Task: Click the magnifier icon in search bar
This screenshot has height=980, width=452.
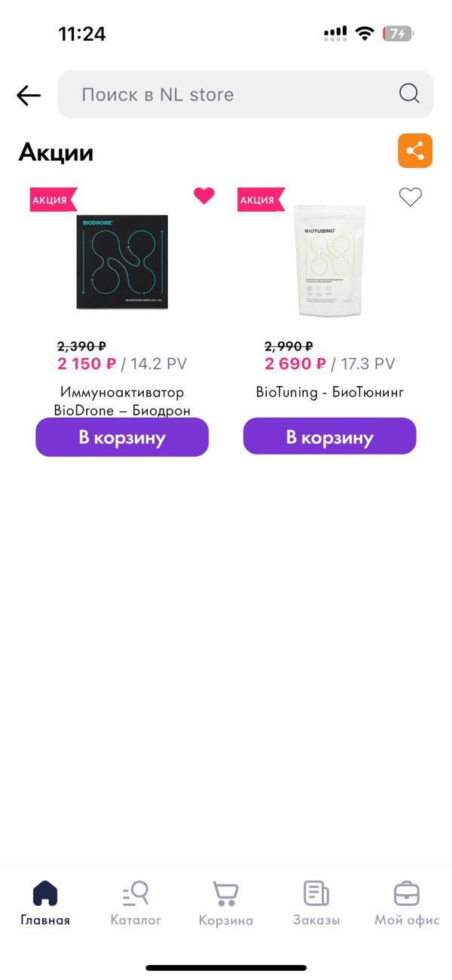Action: [x=408, y=94]
